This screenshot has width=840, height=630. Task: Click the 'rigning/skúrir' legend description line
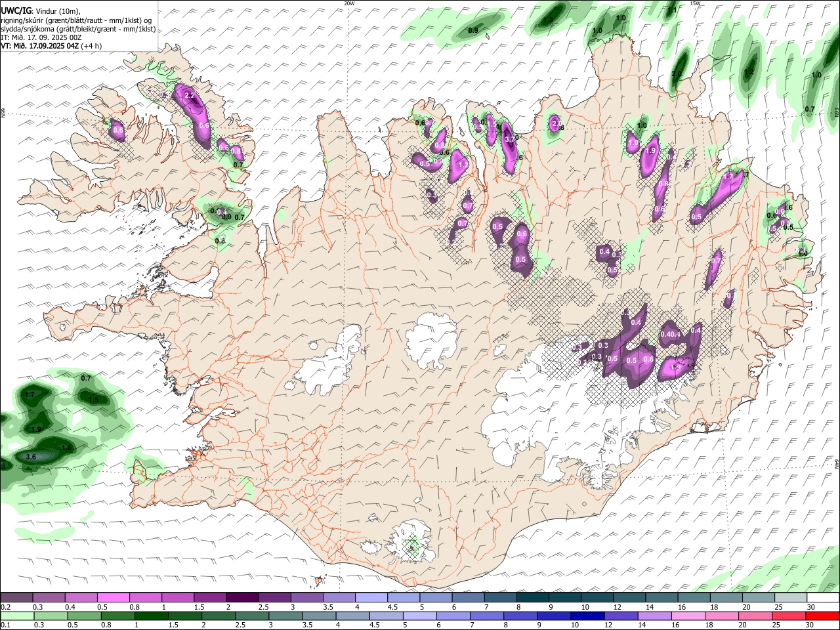pyautogui.click(x=76, y=20)
